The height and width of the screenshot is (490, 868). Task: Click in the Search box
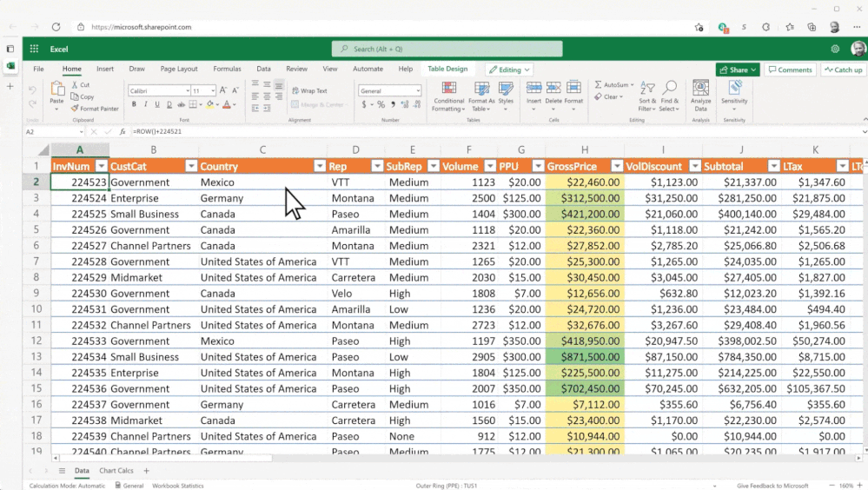447,49
